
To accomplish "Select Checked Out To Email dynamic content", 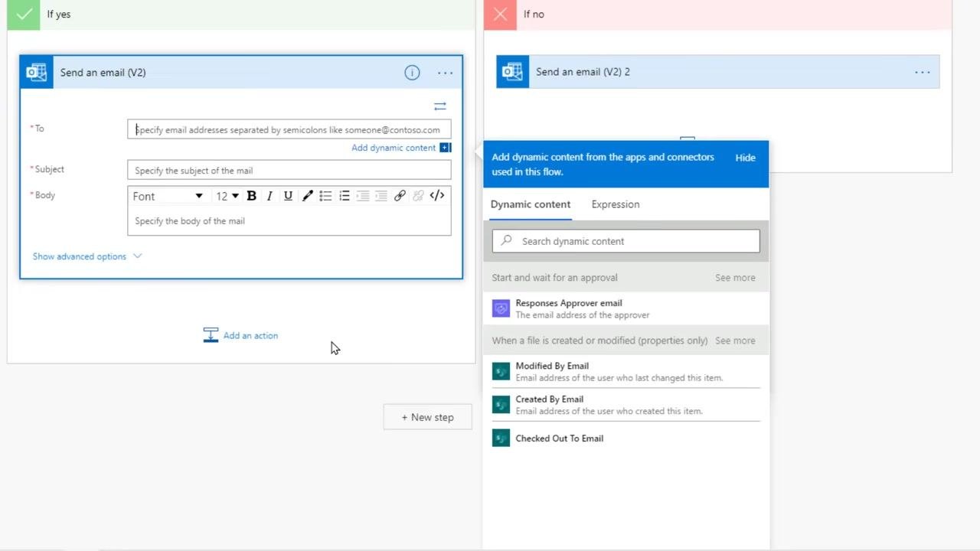I will (x=626, y=439).
